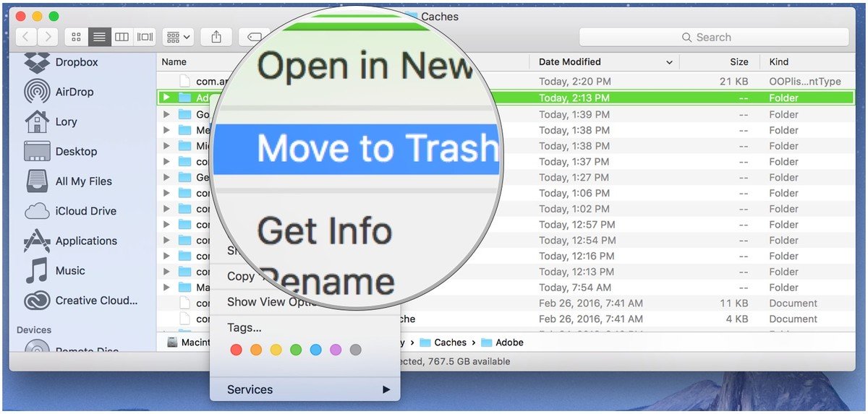Select the Lory home folder icon

(x=37, y=122)
